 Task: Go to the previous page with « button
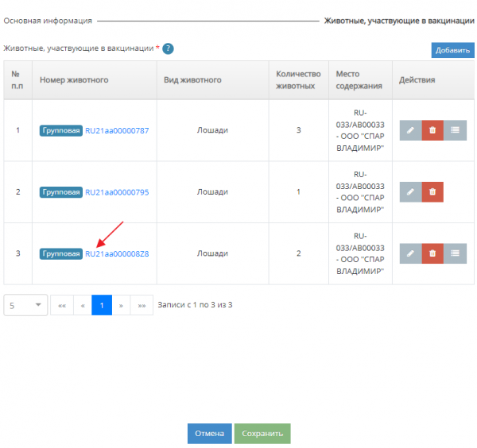[x=83, y=305]
